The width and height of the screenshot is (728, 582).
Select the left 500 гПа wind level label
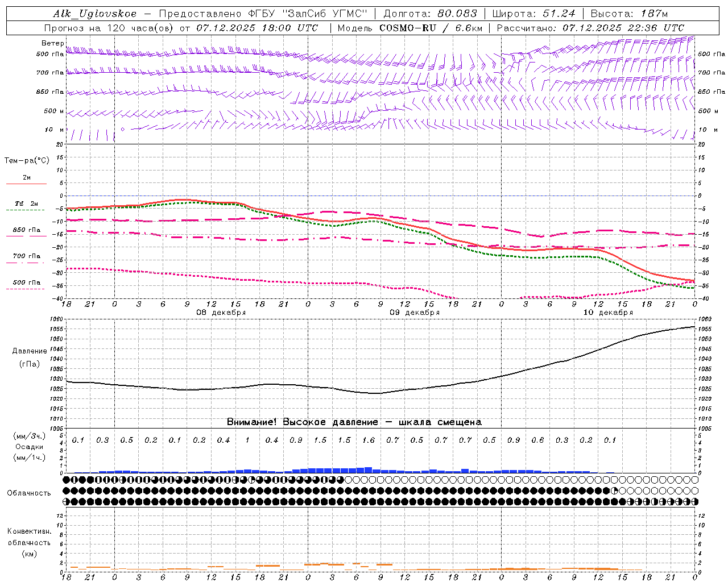(50, 54)
